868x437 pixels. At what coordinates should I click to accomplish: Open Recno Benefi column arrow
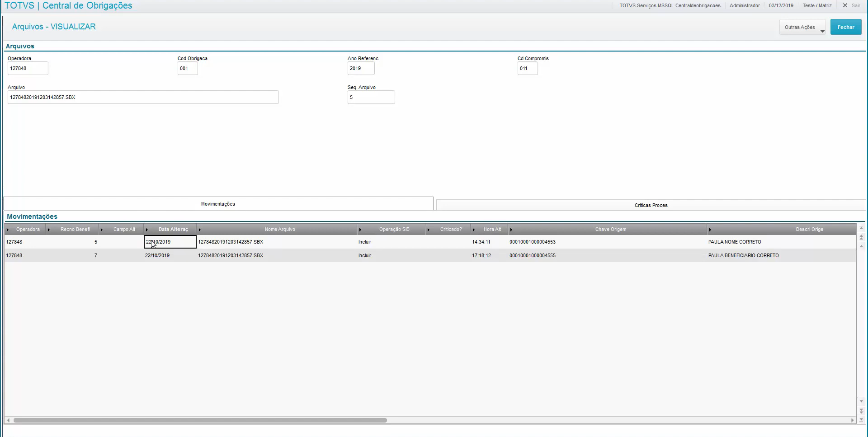(x=48, y=230)
